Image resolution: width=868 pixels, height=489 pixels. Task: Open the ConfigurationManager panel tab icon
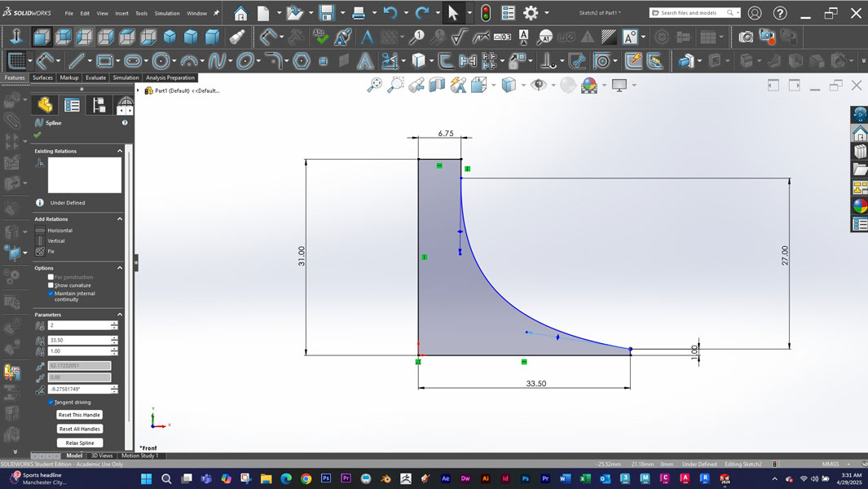[99, 105]
